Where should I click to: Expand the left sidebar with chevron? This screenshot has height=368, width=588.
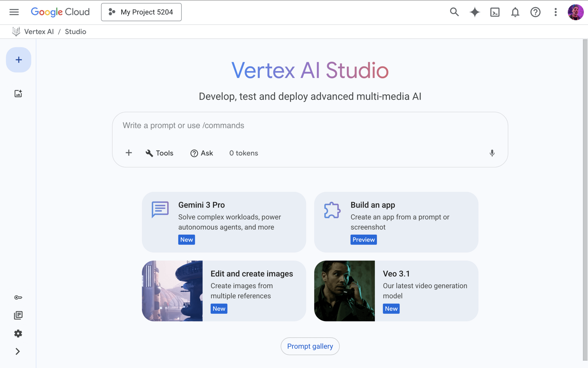pos(18,351)
